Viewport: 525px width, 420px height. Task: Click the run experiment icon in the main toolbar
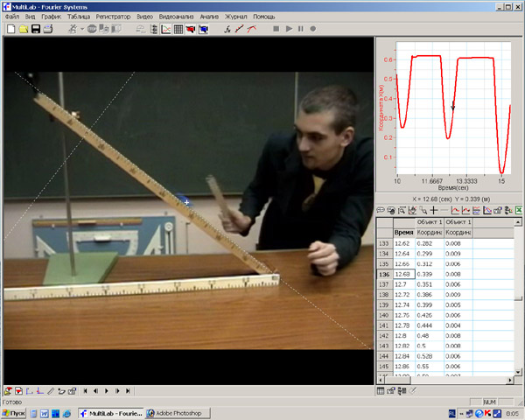click(x=72, y=29)
